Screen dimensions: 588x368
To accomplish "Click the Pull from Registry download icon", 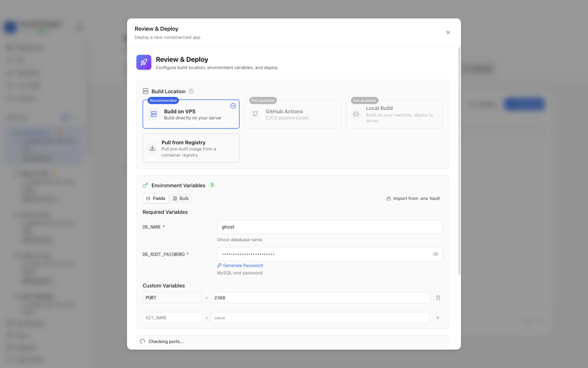I will coord(152,148).
